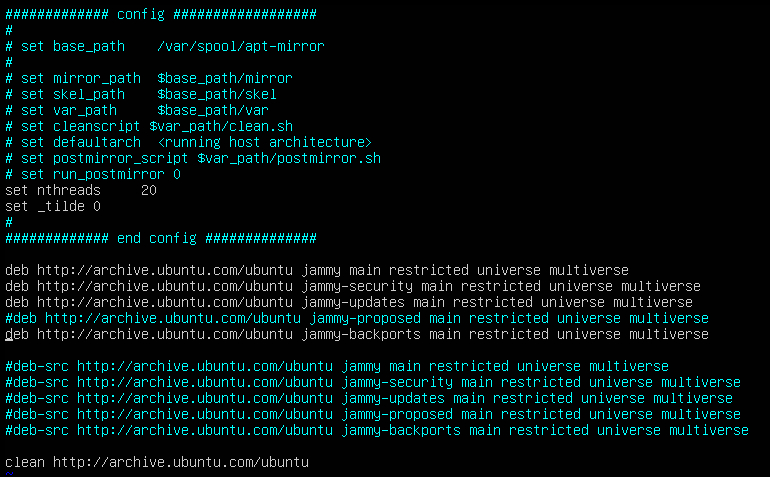Click the '#deb-src' jammy-backports line
770x477 pixels.
coord(377,430)
